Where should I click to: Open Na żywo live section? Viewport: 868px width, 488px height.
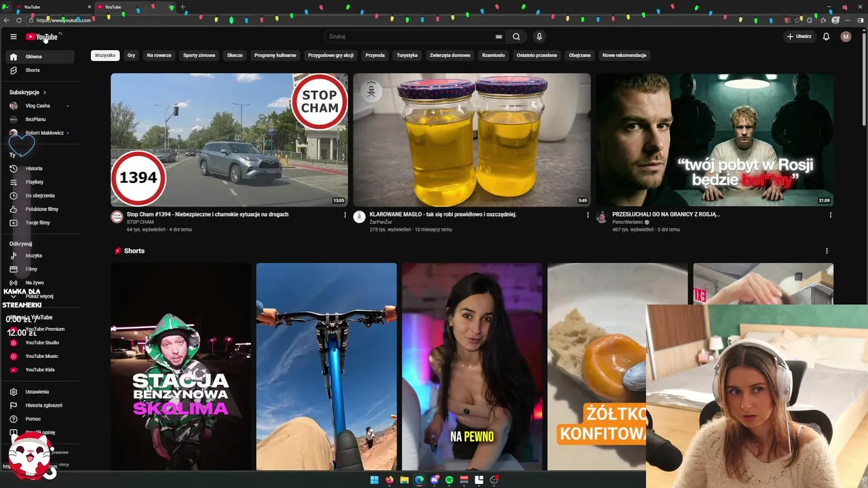pos(39,283)
